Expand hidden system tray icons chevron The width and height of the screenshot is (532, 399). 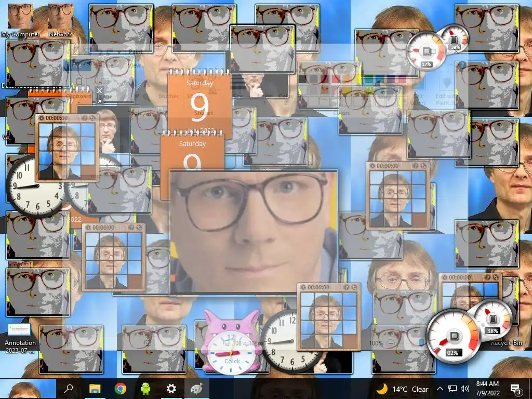[x=440, y=389]
